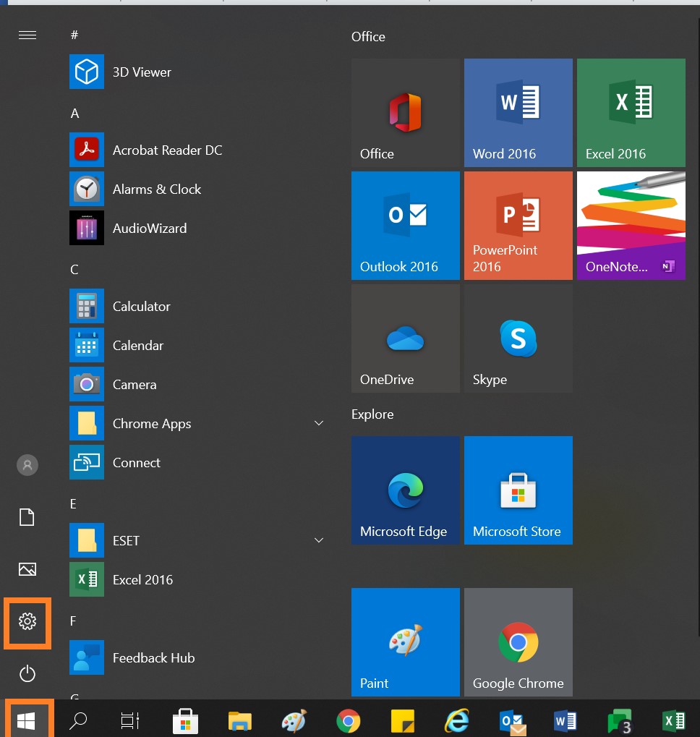Open Settings gear in the Start rail
Viewport: 700px width, 737px height.
[x=27, y=621]
